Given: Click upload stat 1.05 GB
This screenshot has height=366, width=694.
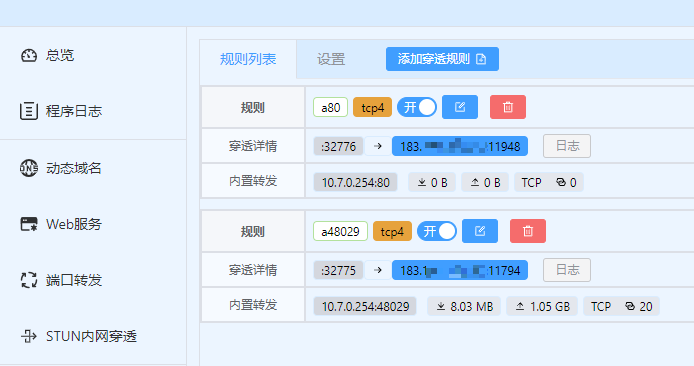Looking at the screenshot, I should 542,306.
